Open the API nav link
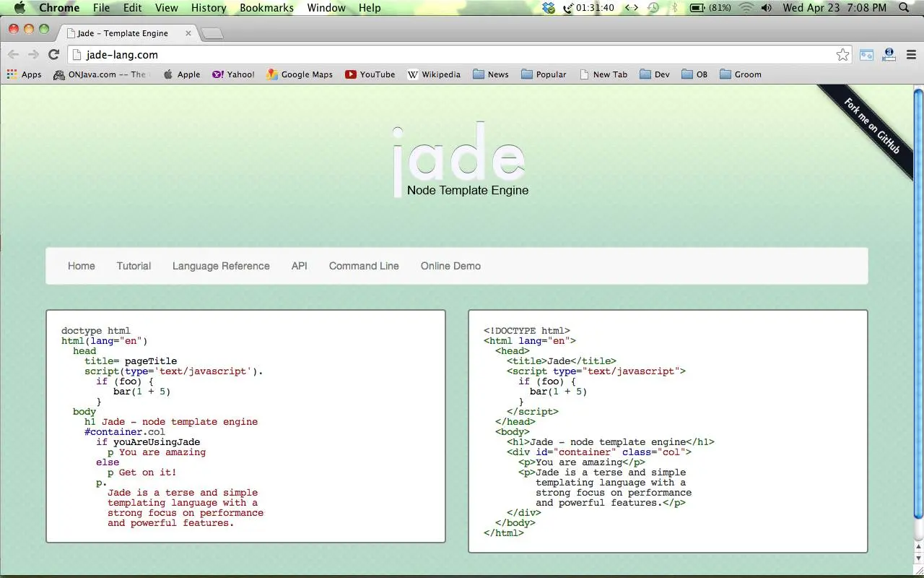This screenshot has height=578, width=924. [x=300, y=266]
